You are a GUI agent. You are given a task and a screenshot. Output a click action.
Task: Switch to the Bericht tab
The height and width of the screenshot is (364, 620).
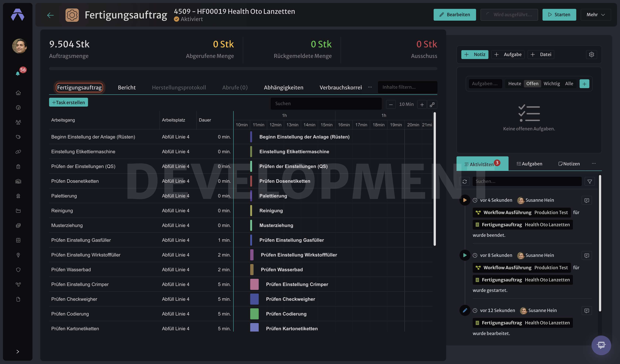(x=127, y=88)
